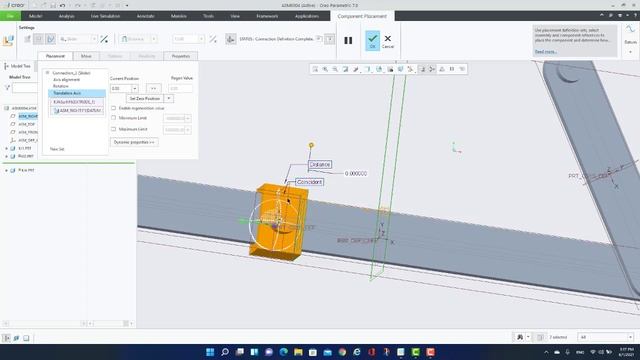Select the Component Placement tab
The image size is (640, 360).
(362, 16)
